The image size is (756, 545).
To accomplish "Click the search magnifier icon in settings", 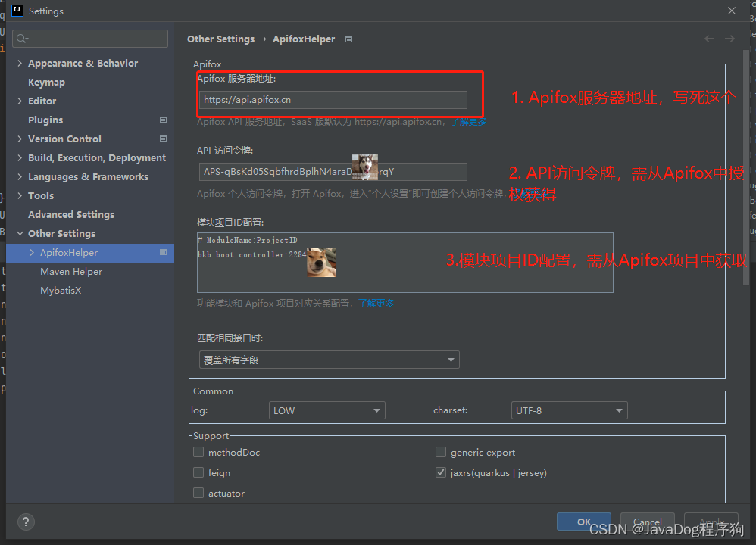I will (x=22, y=39).
